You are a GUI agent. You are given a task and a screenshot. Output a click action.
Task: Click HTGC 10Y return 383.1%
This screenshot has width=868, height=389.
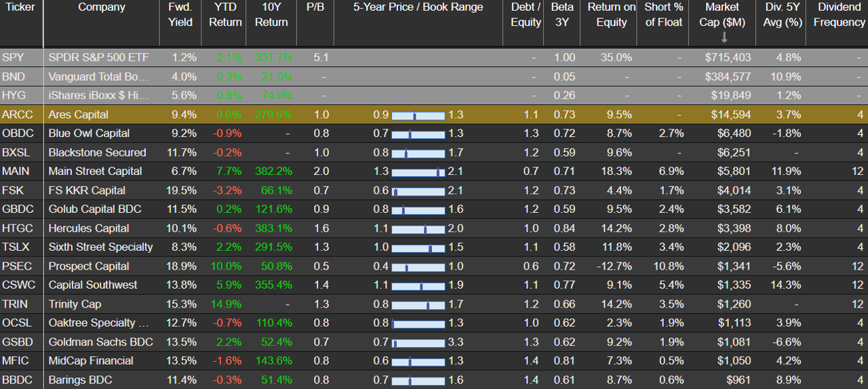[273, 228]
